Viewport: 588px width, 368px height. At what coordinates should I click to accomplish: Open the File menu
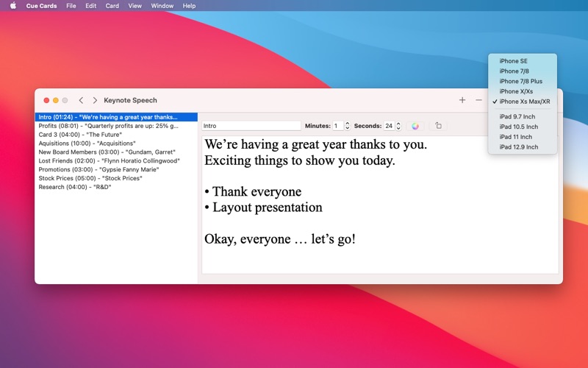coord(71,6)
